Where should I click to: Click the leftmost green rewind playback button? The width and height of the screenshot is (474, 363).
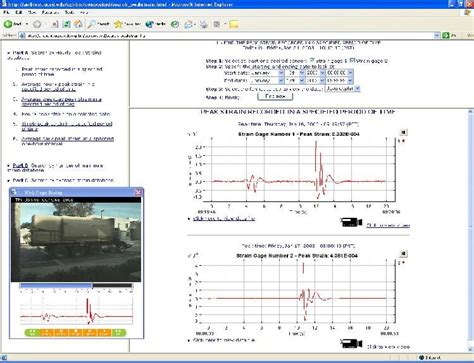click(32, 332)
